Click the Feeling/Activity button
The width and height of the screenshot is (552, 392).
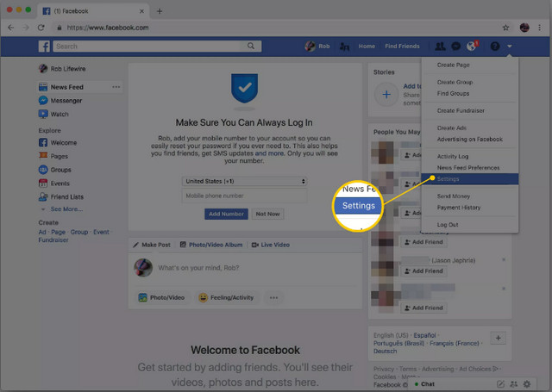click(x=227, y=297)
